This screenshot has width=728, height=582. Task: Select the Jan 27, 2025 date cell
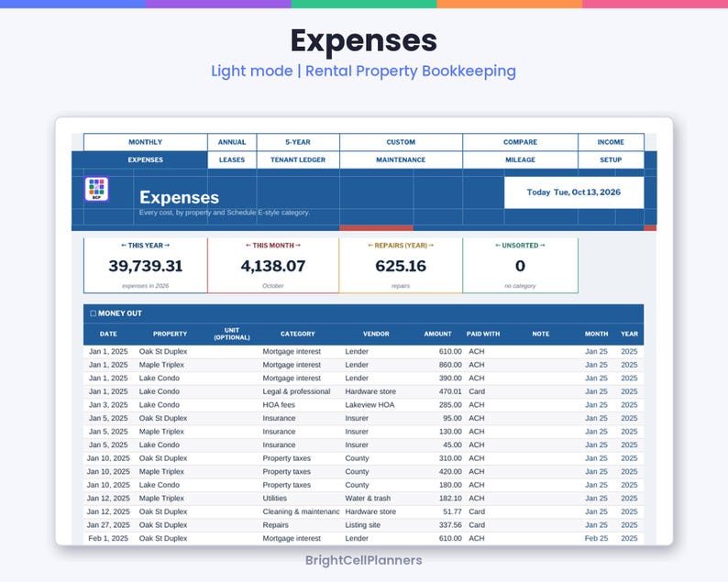tap(108, 525)
